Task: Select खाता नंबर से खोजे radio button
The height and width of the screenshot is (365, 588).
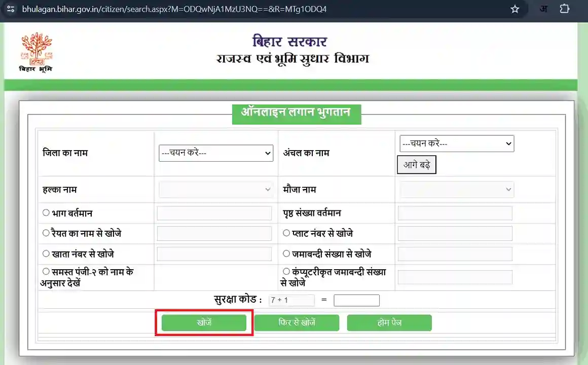Action: 46,253
